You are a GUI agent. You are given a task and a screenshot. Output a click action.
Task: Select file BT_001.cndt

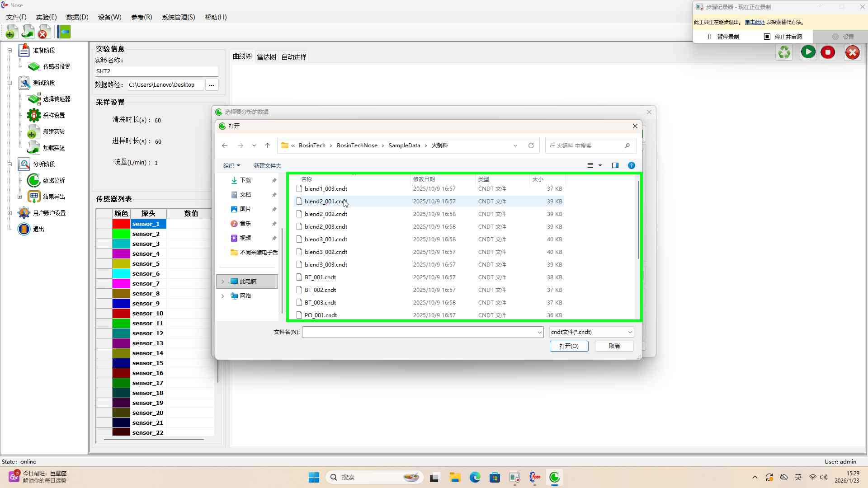tap(320, 277)
